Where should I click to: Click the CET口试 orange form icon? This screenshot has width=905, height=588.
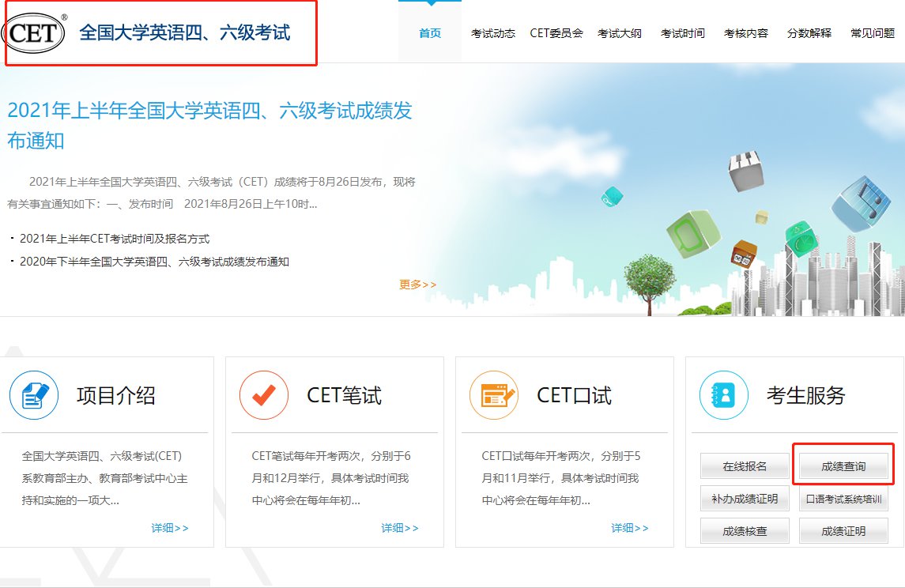coord(494,395)
